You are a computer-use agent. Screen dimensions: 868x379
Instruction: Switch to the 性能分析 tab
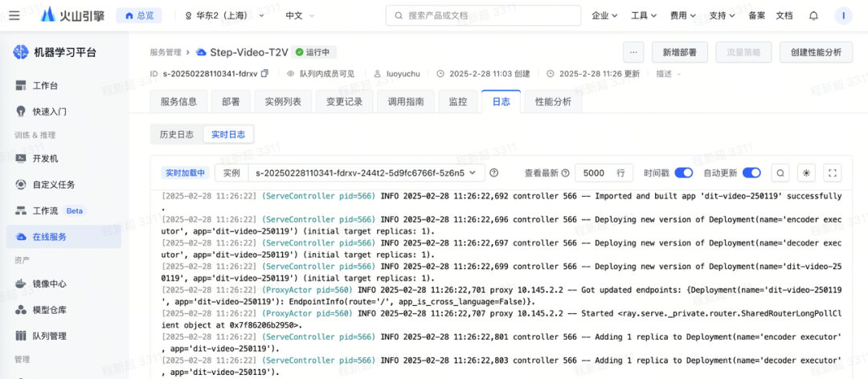[553, 102]
